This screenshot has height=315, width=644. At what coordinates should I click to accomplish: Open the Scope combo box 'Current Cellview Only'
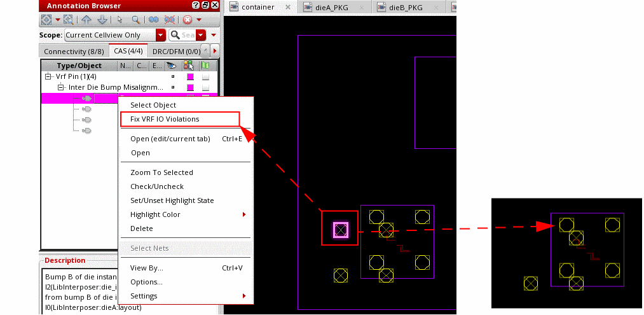[x=115, y=35]
